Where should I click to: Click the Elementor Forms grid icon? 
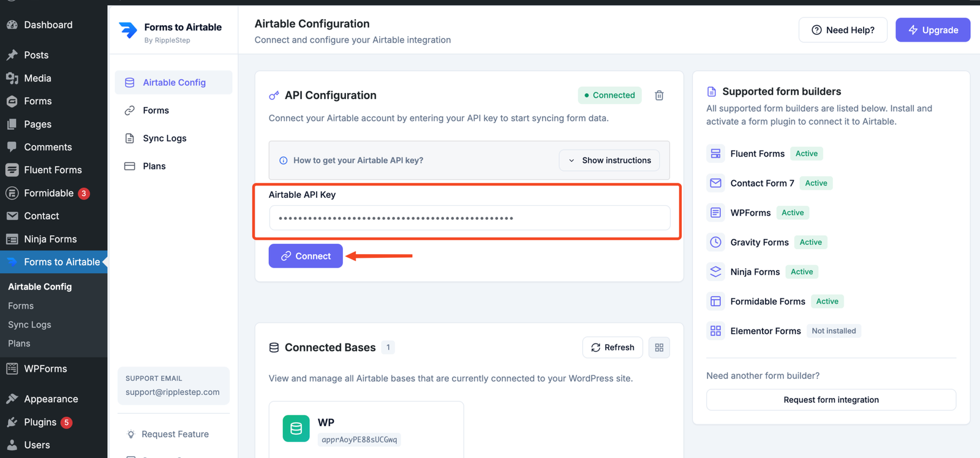(715, 331)
